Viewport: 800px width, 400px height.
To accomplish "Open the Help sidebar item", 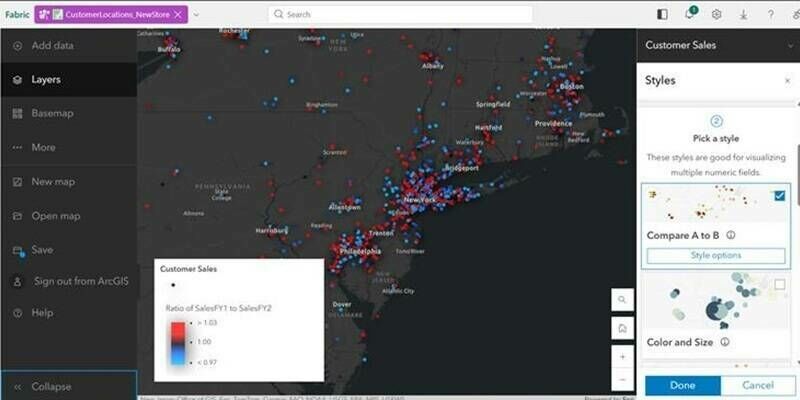I will tap(68, 313).
